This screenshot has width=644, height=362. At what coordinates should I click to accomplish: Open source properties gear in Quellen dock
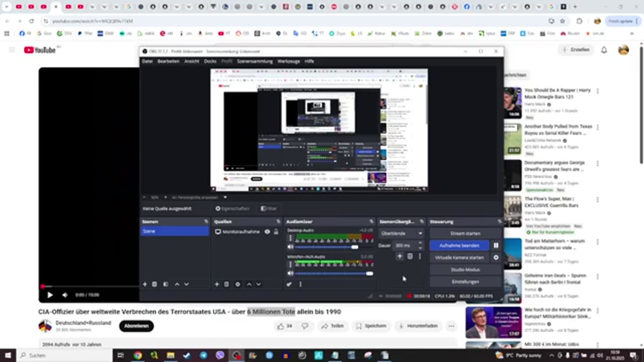pyautogui.click(x=237, y=284)
